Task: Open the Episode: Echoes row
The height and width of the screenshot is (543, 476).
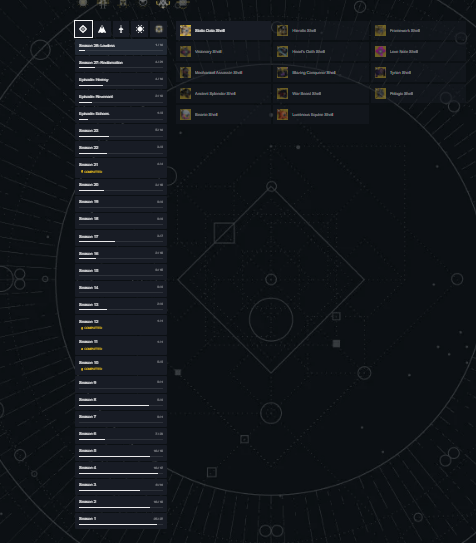Action: [121, 115]
